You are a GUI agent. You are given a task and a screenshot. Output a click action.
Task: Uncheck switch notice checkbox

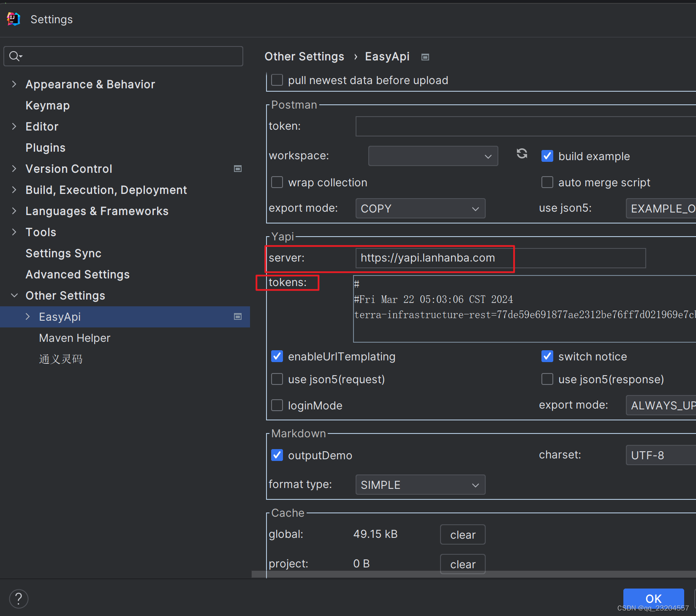[547, 356]
